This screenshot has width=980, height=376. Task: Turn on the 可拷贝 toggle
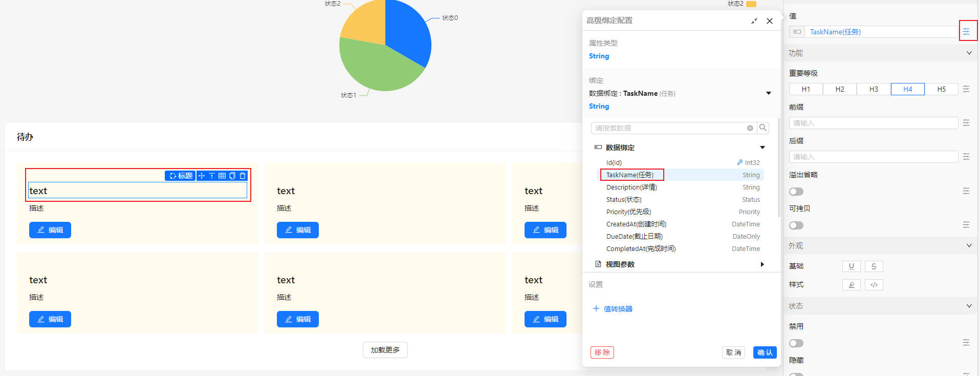(x=796, y=225)
